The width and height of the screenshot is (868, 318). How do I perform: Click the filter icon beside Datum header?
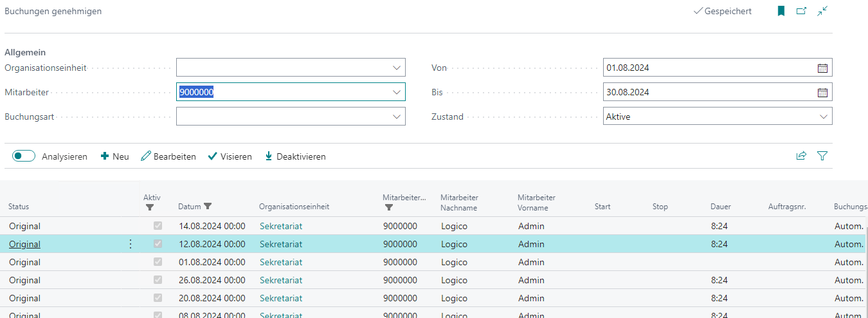pos(208,207)
